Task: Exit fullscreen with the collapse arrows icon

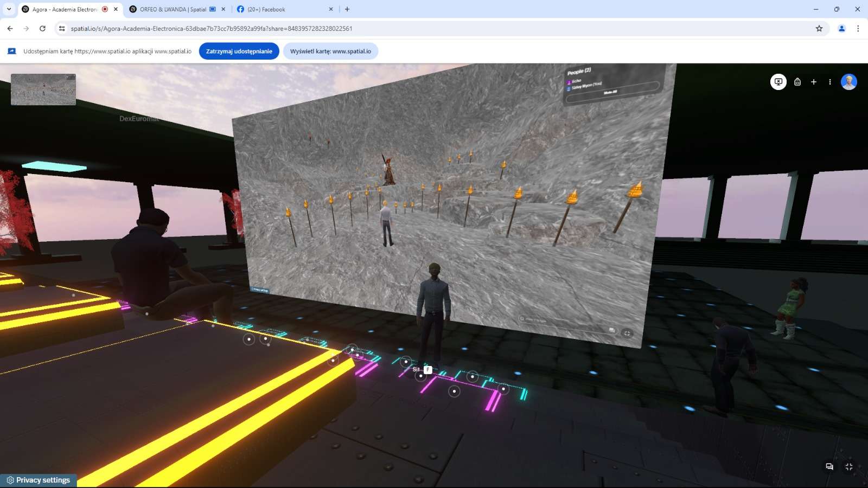Action: (x=849, y=466)
